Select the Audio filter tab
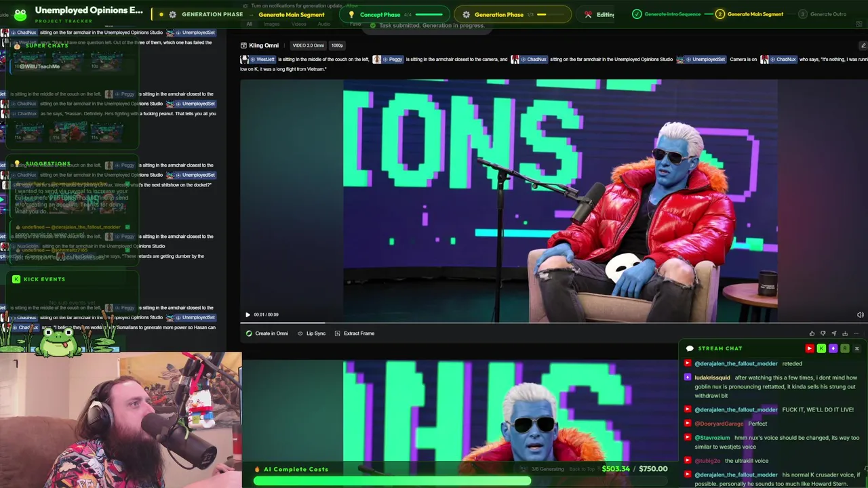Screen dimensions: 868x488 coord(324,24)
